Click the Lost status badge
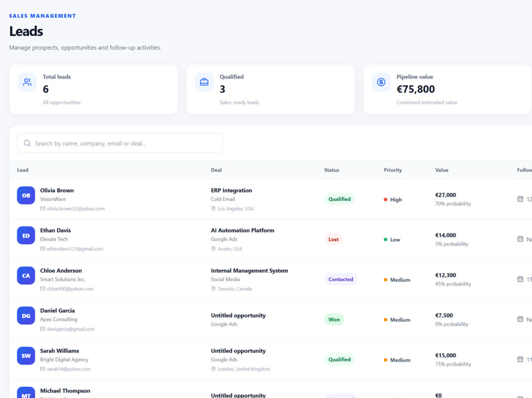This screenshot has height=398, width=532. point(333,239)
